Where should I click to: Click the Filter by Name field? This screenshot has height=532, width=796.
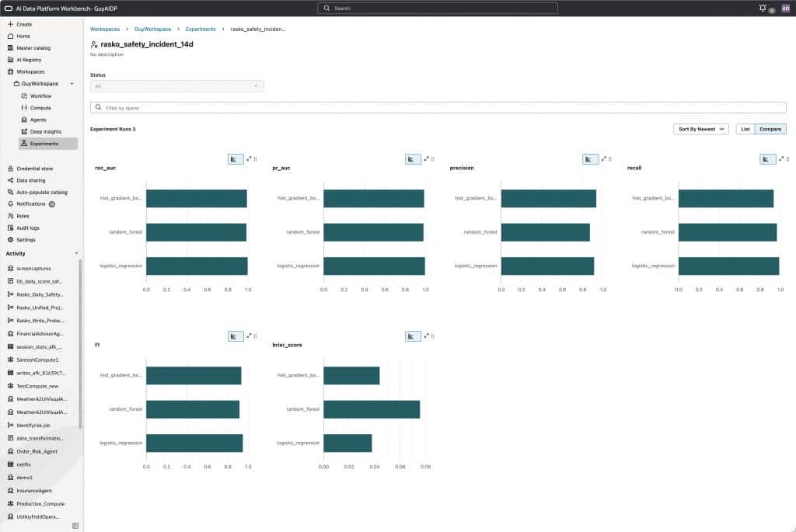click(438, 107)
